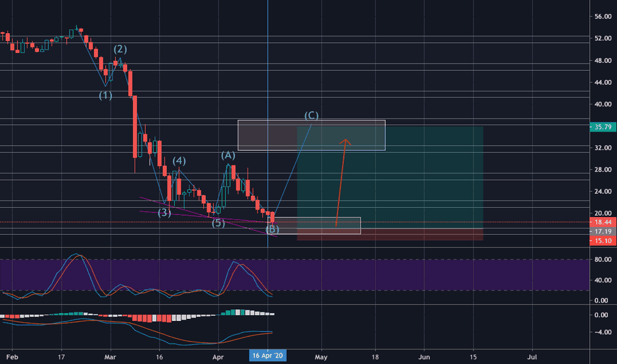Click the May label on time axis
This screenshot has width=617, height=364.
[x=321, y=357]
